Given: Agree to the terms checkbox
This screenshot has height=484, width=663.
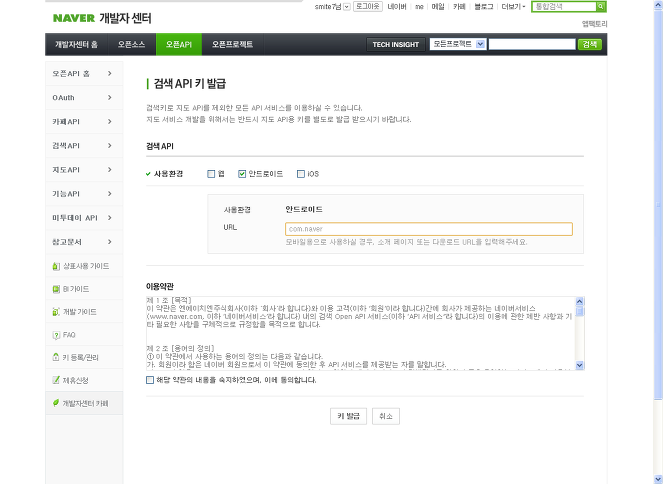Looking at the screenshot, I should point(150,380).
